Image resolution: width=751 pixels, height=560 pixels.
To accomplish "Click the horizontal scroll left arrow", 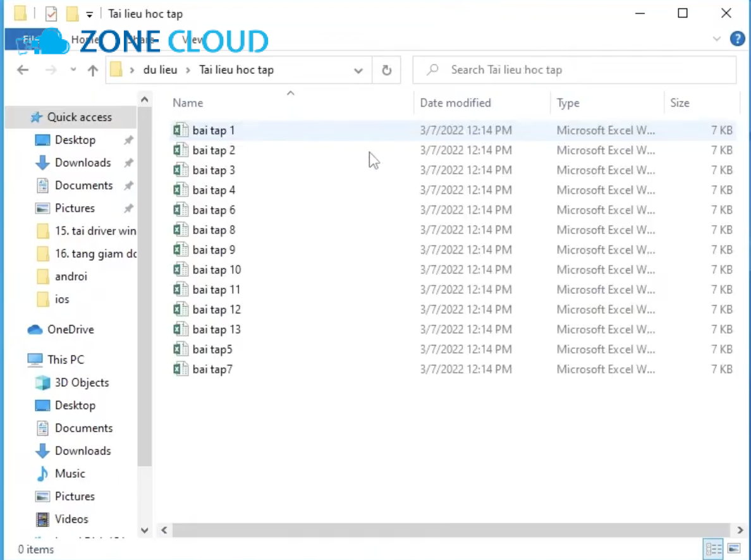I will point(164,530).
